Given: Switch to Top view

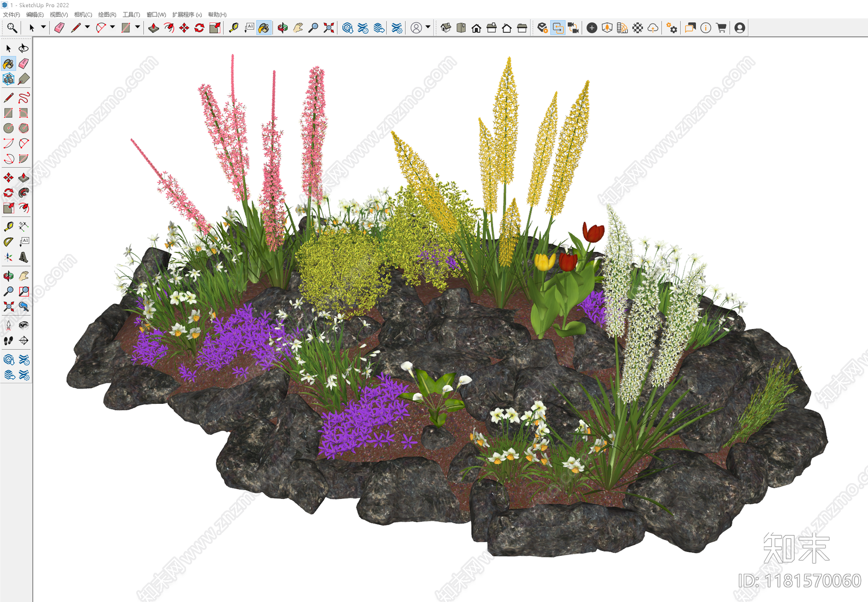Looking at the screenshot, I should coord(461,28).
